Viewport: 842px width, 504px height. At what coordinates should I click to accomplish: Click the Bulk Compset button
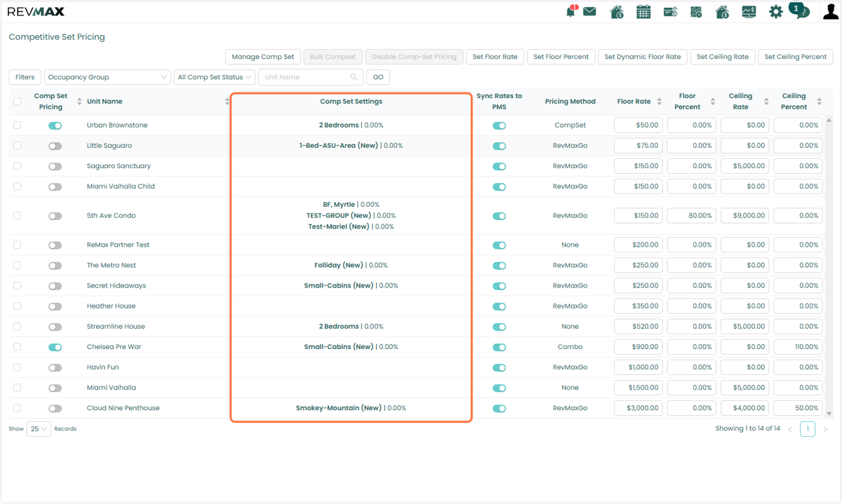click(333, 57)
